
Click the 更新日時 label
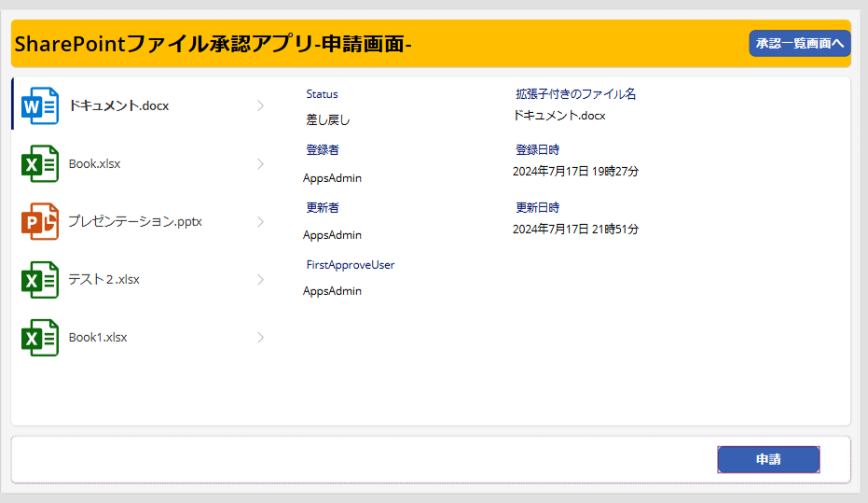(x=537, y=208)
